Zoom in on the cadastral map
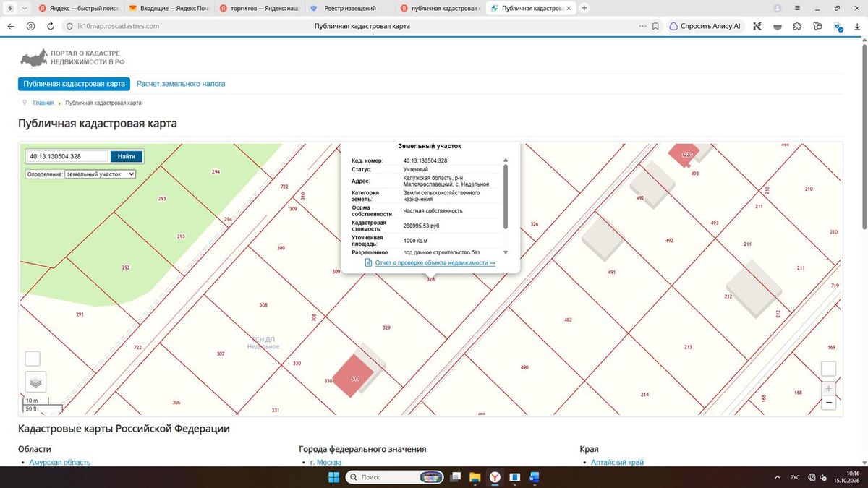Viewport: 868px width, 488px height. 829,388
